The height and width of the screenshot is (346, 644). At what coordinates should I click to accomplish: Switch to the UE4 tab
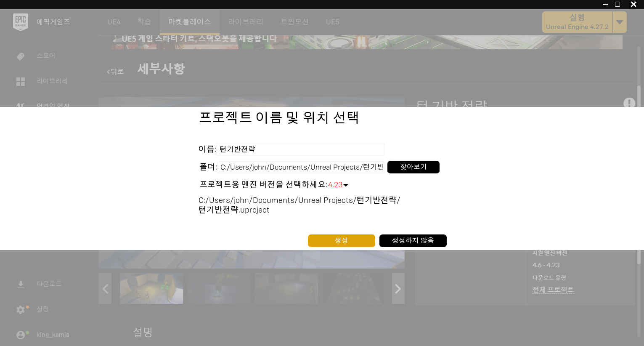[114, 22]
